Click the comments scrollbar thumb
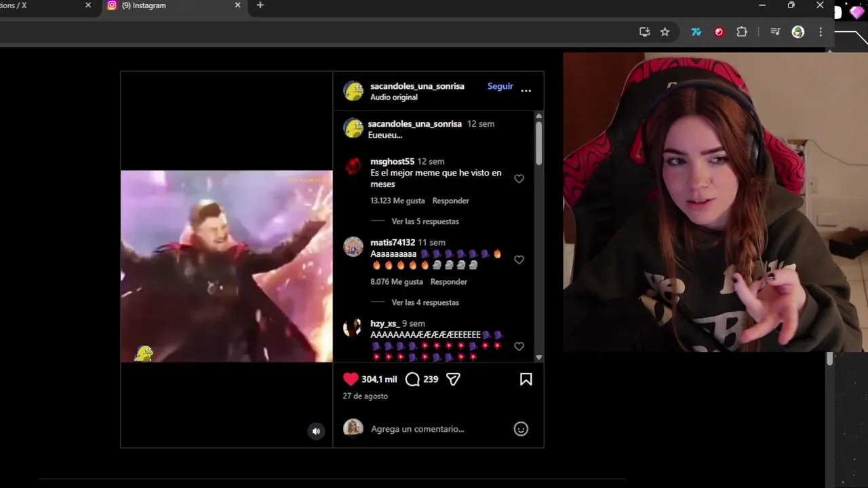The image size is (868, 488). click(538, 142)
